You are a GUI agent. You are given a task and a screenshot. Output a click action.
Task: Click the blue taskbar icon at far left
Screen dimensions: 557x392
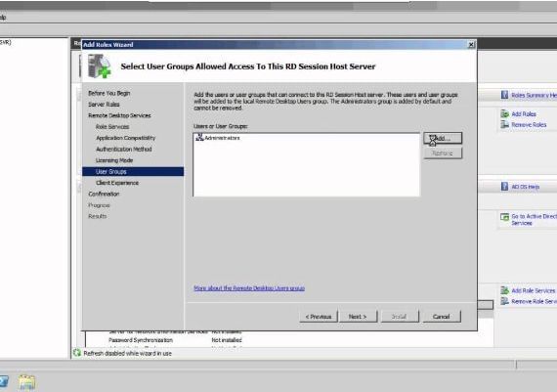coord(4,381)
